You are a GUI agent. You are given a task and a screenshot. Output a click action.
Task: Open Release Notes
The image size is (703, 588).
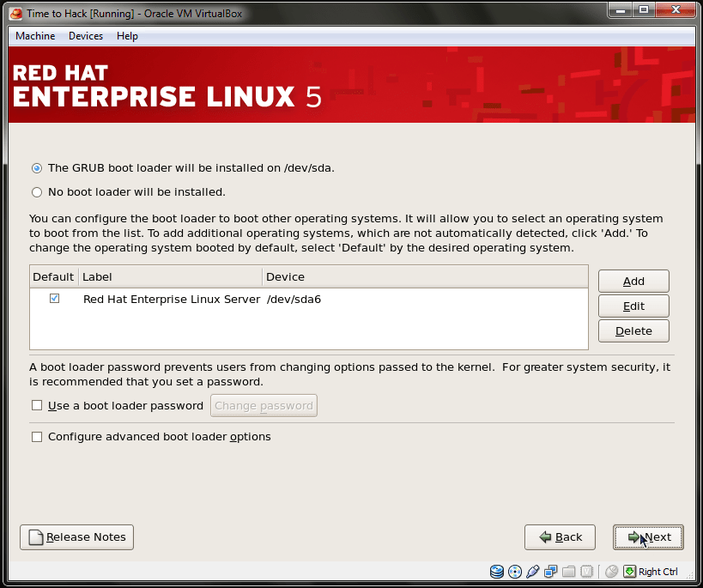point(76,537)
